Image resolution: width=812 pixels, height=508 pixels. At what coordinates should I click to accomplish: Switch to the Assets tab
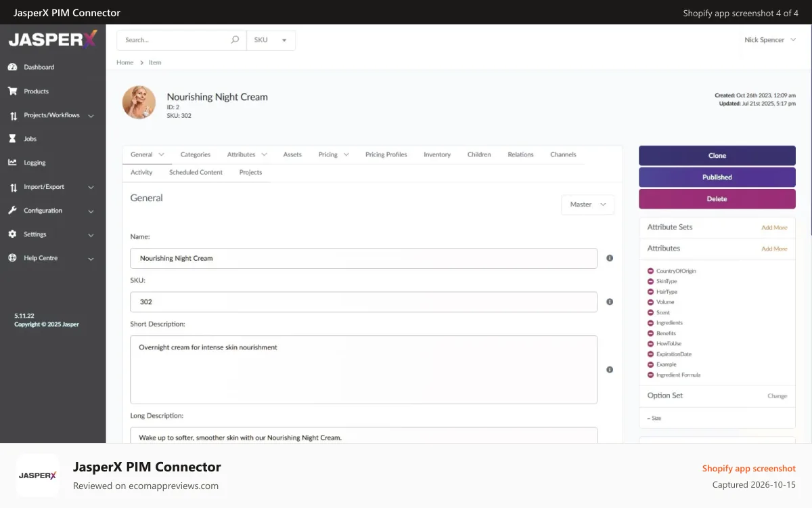(292, 154)
